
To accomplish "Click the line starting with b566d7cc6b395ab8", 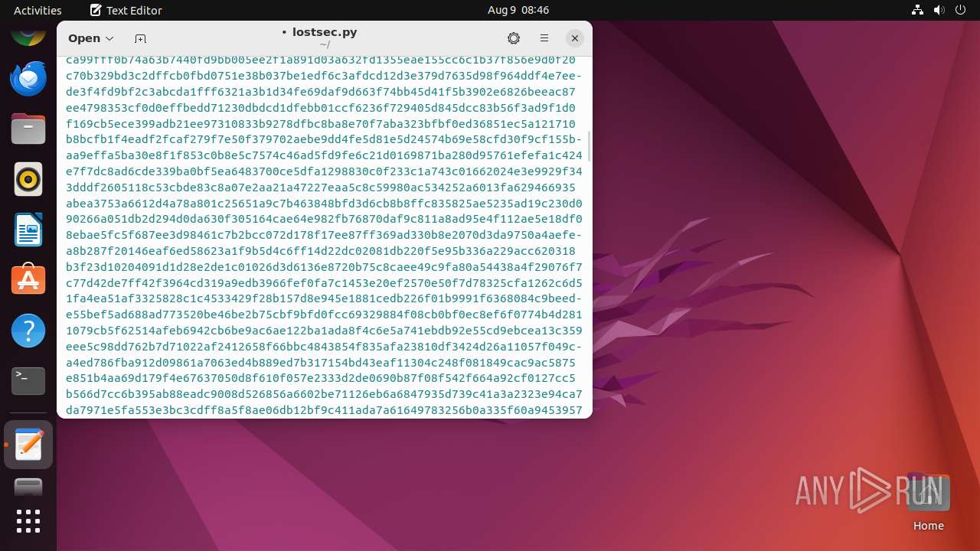I will [x=324, y=394].
